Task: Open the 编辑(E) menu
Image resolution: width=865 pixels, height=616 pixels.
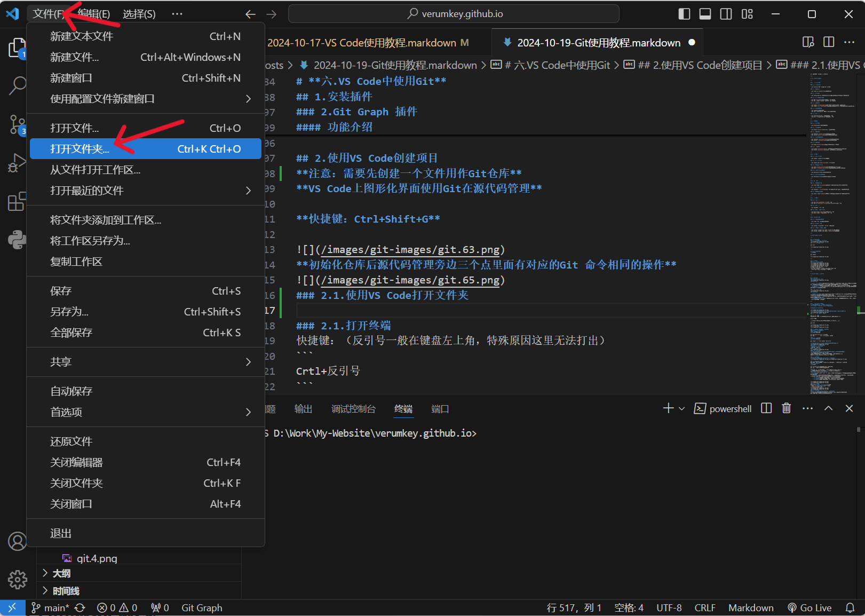Action: pos(94,14)
